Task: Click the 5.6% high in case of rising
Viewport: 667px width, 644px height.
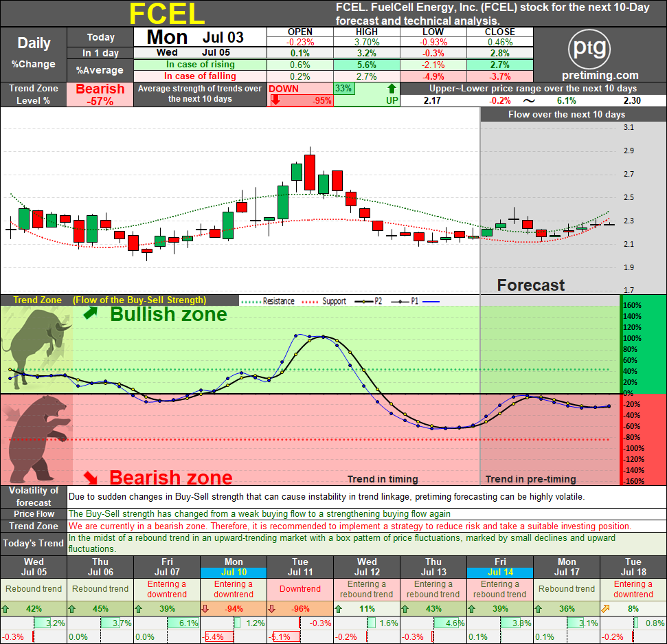Action: tap(366, 65)
